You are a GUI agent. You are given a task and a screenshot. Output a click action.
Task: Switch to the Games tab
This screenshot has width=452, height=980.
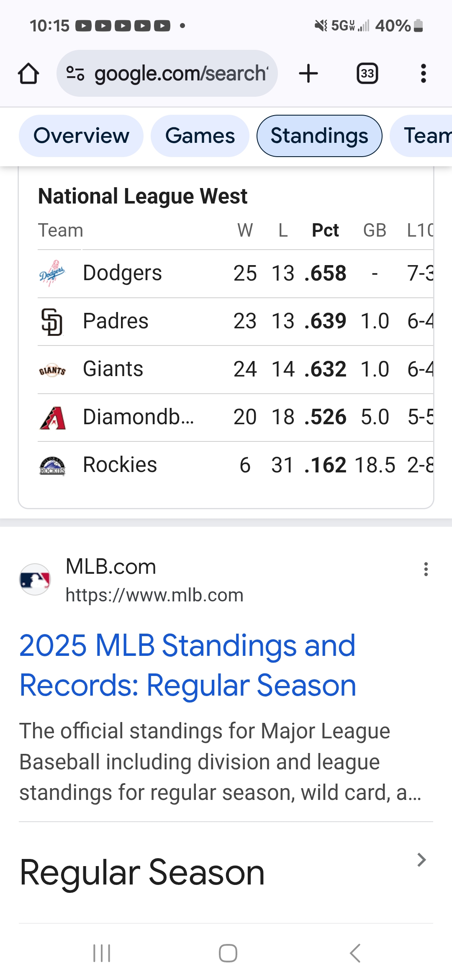coord(200,136)
